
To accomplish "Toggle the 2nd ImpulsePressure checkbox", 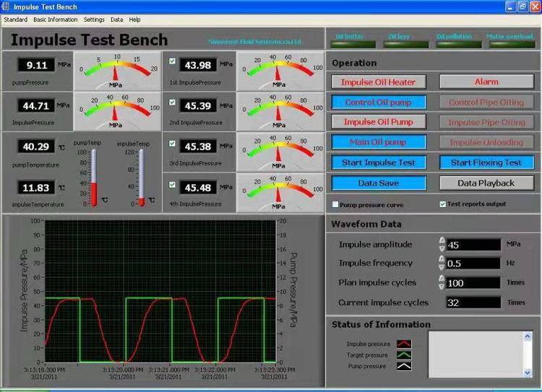I will tap(172, 103).
